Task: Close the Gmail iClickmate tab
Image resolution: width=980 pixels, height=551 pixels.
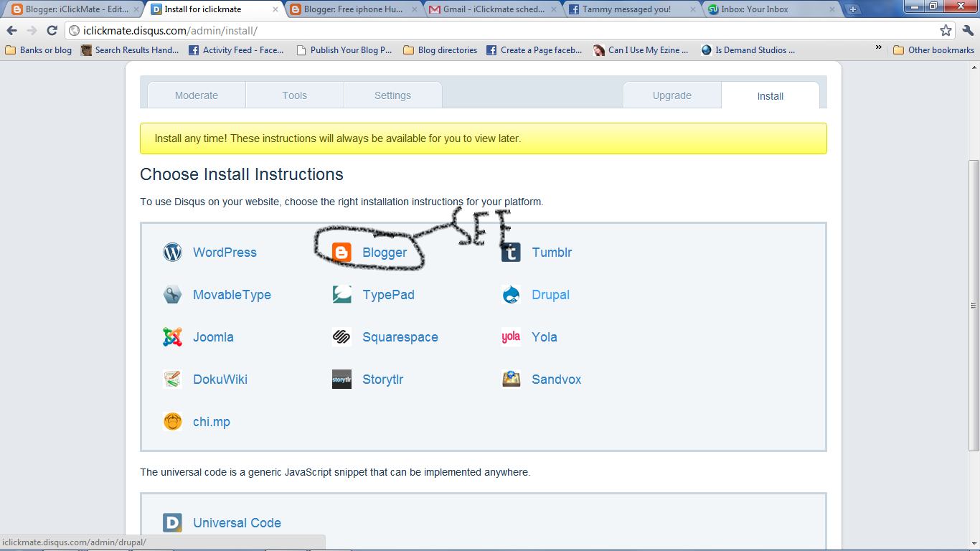Action: tap(555, 9)
